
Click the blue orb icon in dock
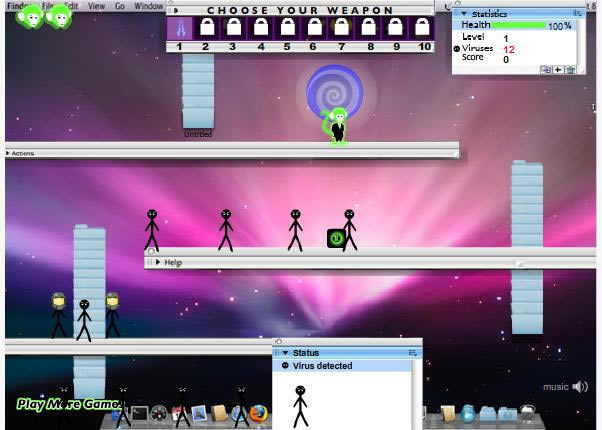coord(468,414)
